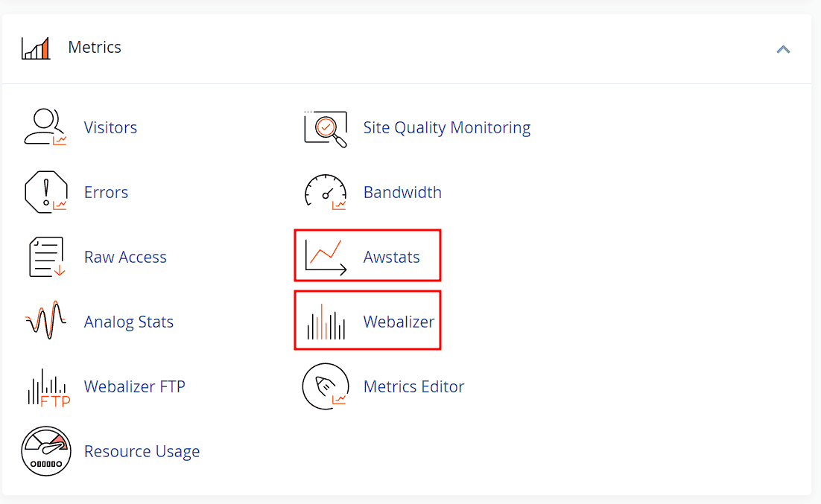Click the Awstats line graph icon
This screenshot has height=504, width=821.
(x=326, y=255)
